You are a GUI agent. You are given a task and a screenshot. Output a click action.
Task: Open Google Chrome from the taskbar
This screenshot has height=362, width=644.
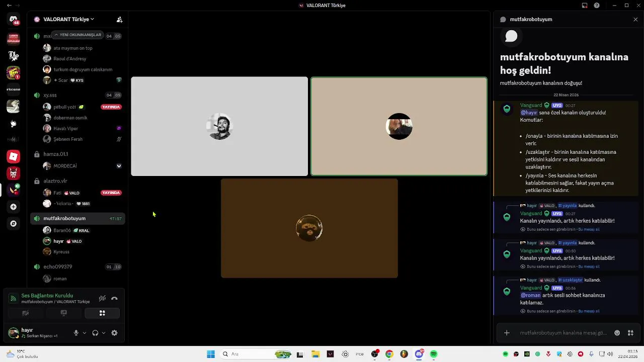click(389, 354)
